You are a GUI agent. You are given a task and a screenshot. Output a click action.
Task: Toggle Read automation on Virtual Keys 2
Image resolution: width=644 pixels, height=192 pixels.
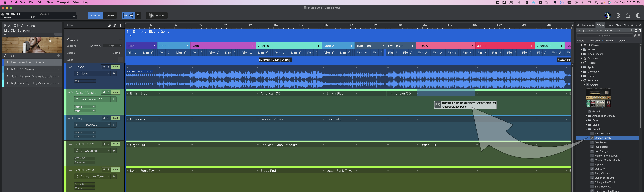[x=116, y=144]
